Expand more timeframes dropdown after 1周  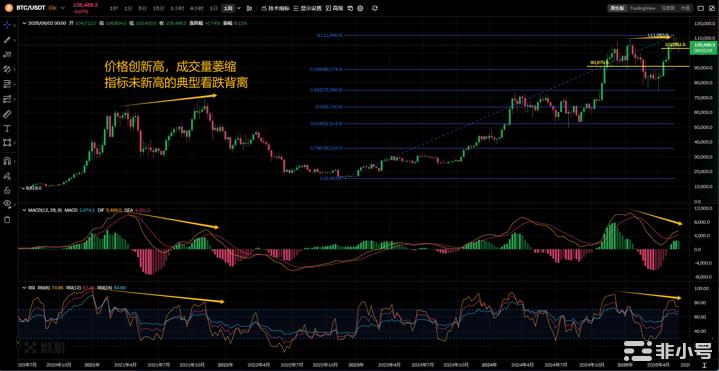pyautogui.click(x=238, y=8)
